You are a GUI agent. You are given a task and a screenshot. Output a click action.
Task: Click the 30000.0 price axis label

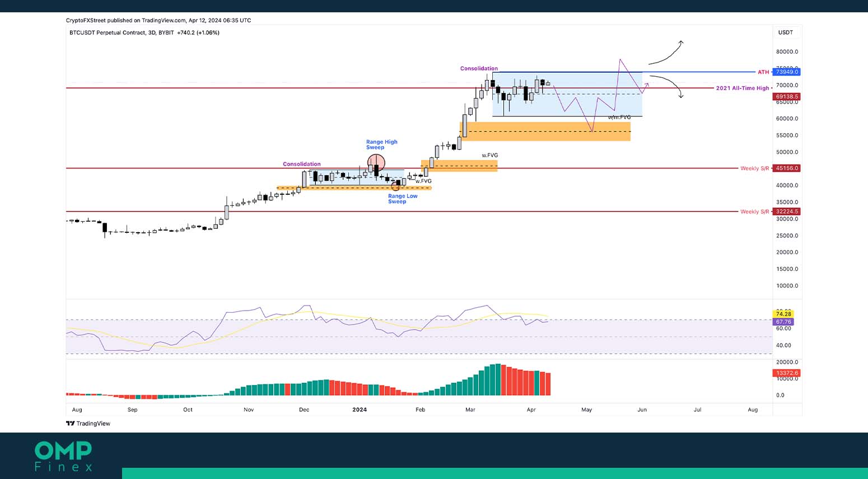click(x=787, y=219)
